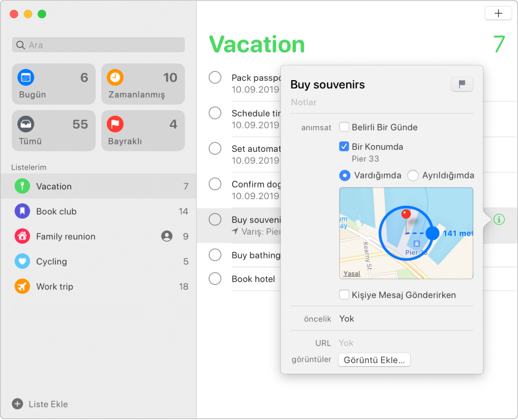The width and height of the screenshot is (518, 420).
Task: Mark Set automatic reminder as done
Action: pos(215,149)
